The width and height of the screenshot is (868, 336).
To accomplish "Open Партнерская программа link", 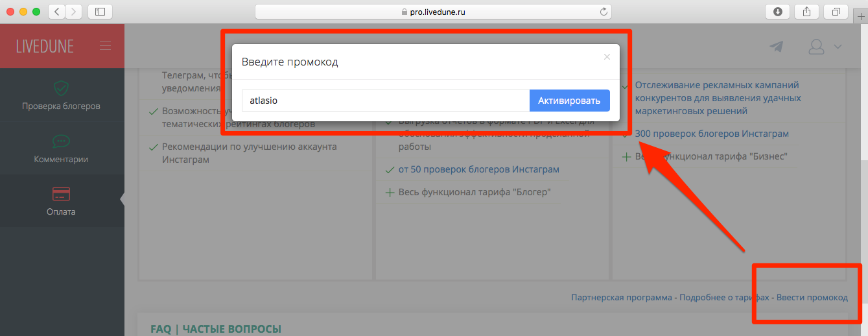I will pyautogui.click(x=621, y=297).
